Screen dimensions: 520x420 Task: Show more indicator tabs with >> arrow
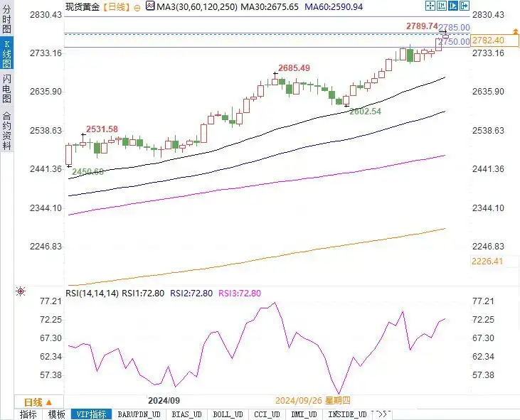tap(382, 414)
